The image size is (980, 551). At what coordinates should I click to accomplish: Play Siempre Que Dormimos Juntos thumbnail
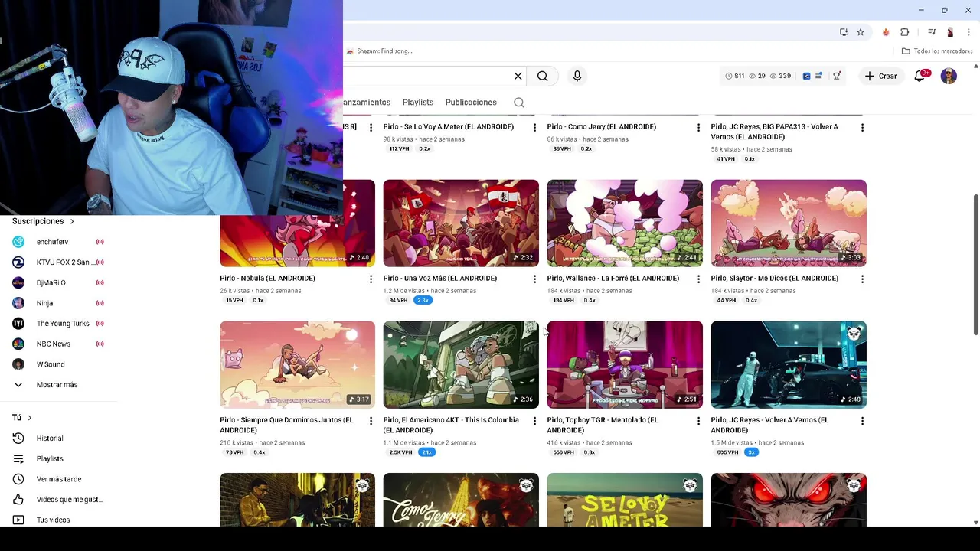(297, 365)
